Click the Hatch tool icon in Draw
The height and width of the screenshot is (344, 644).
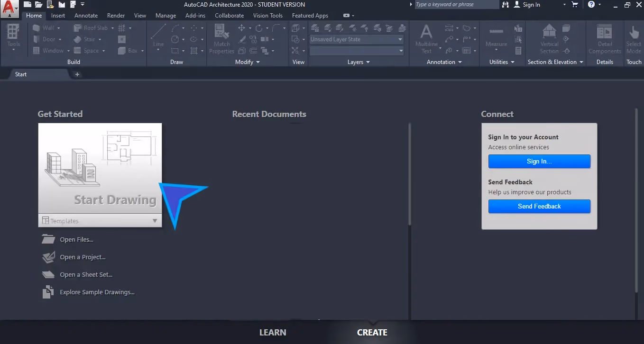194,51
